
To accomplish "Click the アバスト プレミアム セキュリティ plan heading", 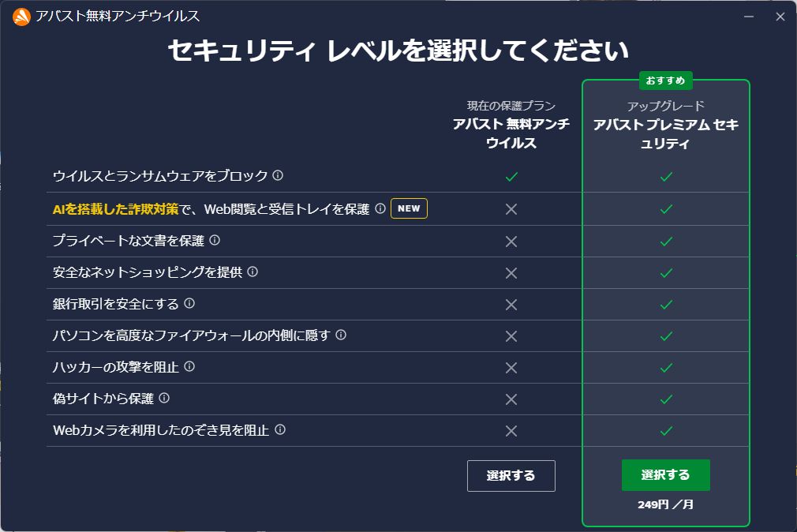I will 665,134.
